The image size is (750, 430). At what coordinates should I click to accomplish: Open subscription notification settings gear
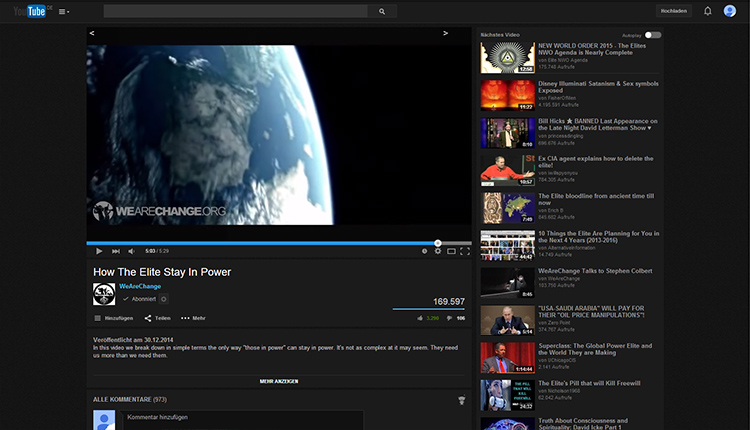[x=164, y=299]
